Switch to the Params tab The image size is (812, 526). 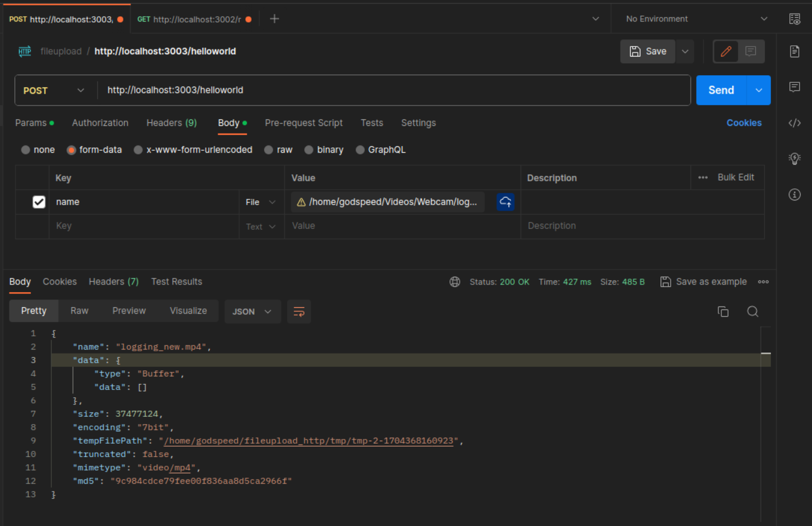point(35,123)
